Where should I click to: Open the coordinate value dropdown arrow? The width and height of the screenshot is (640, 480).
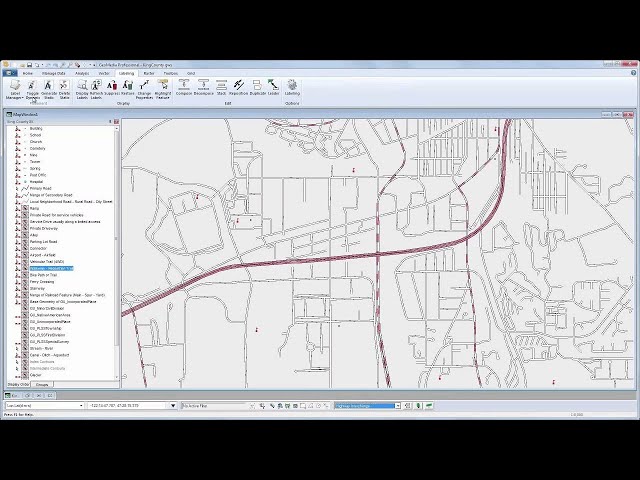click(173, 406)
